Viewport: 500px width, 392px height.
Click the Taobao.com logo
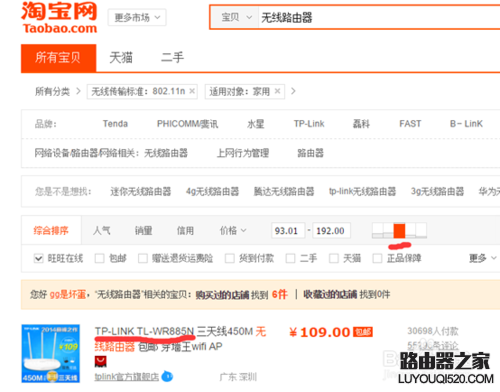[59, 18]
